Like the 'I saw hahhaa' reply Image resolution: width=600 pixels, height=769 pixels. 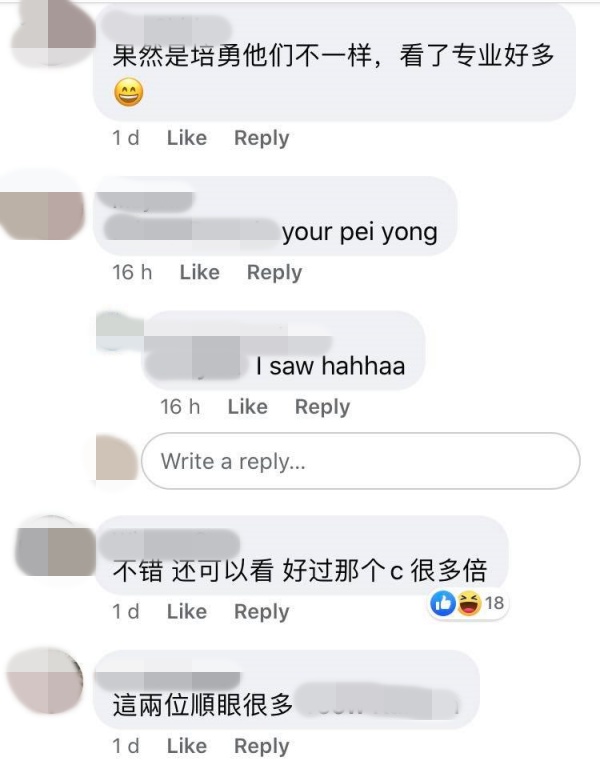247,407
